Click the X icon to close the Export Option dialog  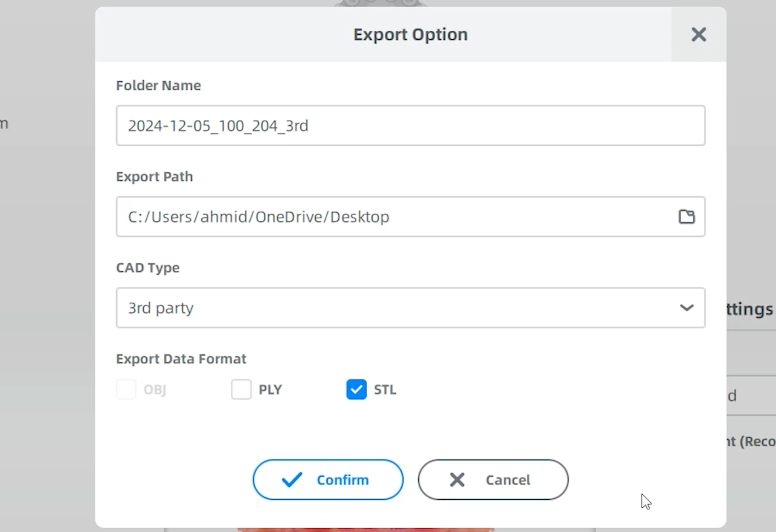[x=698, y=35]
